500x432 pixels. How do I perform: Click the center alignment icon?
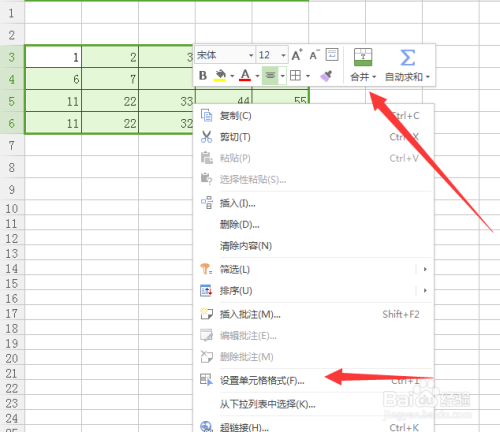270,76
